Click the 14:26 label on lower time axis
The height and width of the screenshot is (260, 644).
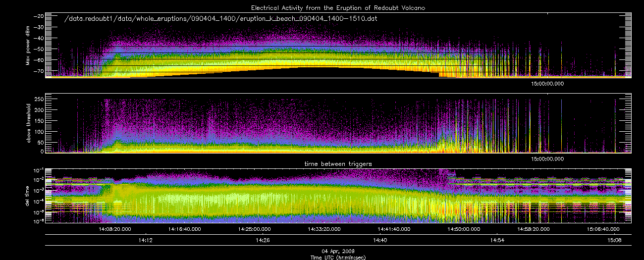pyautogui.click(x=262, y=240)
